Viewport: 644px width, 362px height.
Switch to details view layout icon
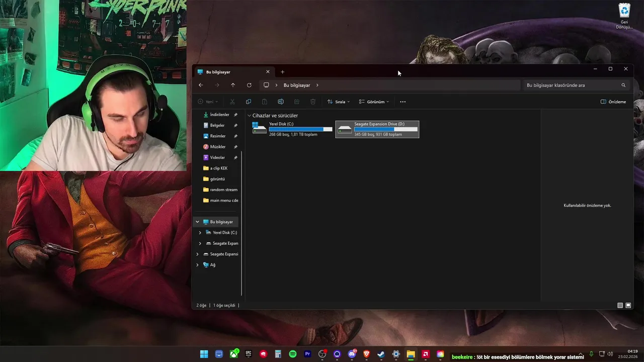coord(620,305)
